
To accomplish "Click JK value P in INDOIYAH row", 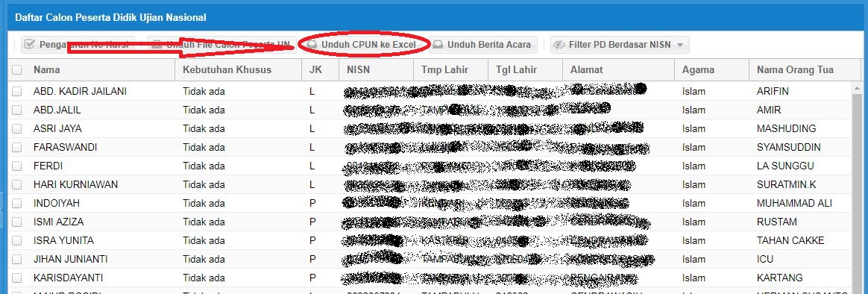I will tap(312, 203).
